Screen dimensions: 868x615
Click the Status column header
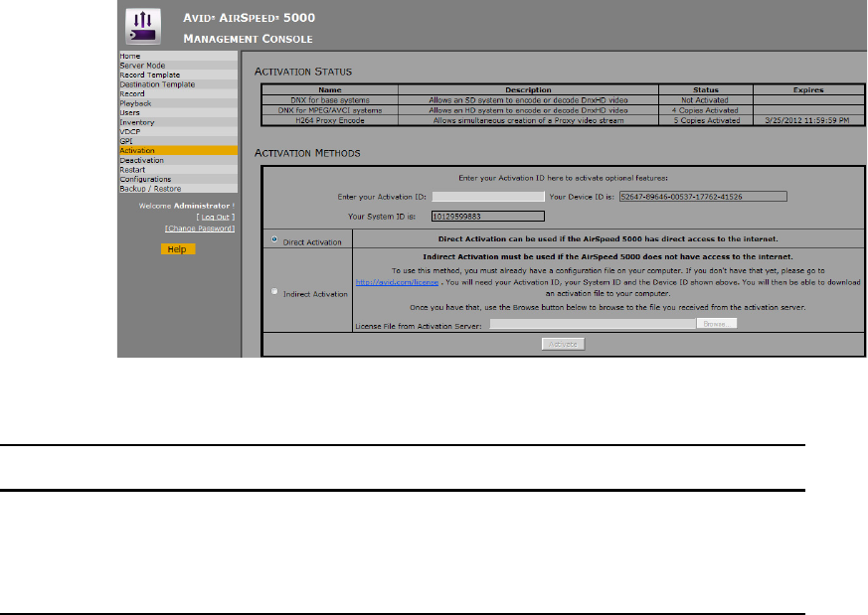pos(705,89)
